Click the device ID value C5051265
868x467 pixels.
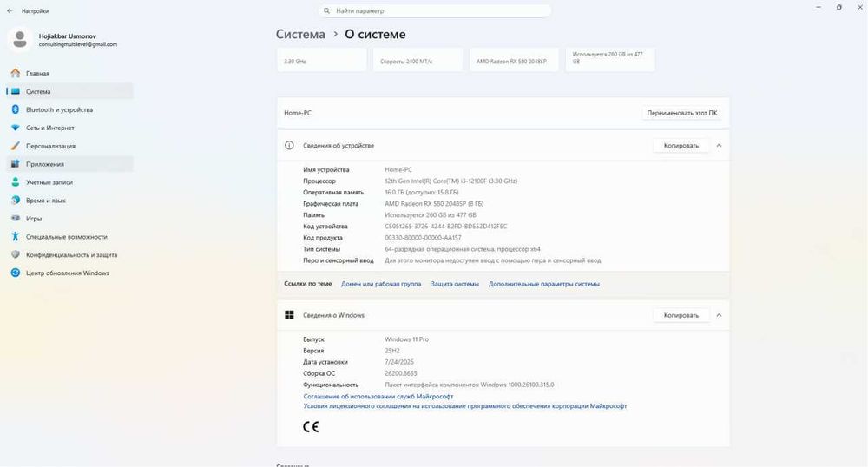(x=445, y=227)
